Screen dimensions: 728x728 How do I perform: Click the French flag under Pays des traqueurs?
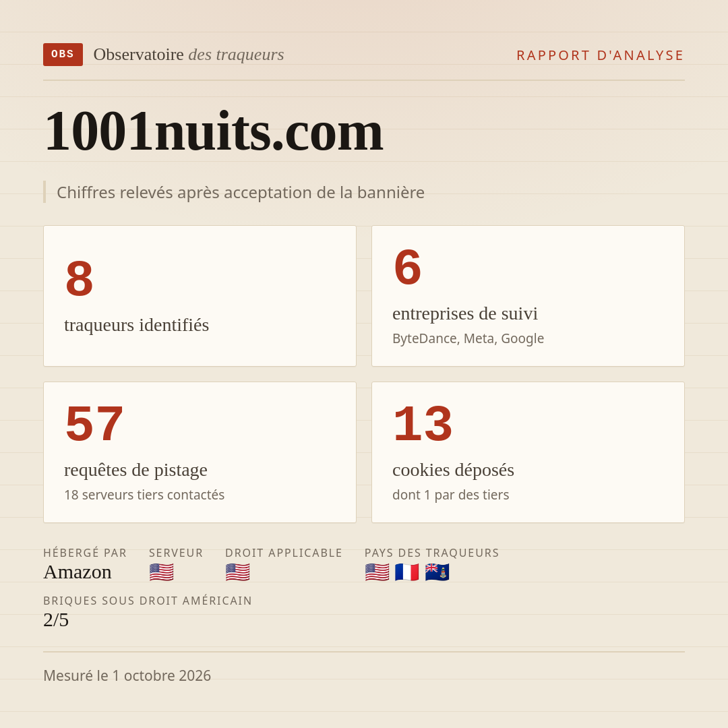(407, 572)
